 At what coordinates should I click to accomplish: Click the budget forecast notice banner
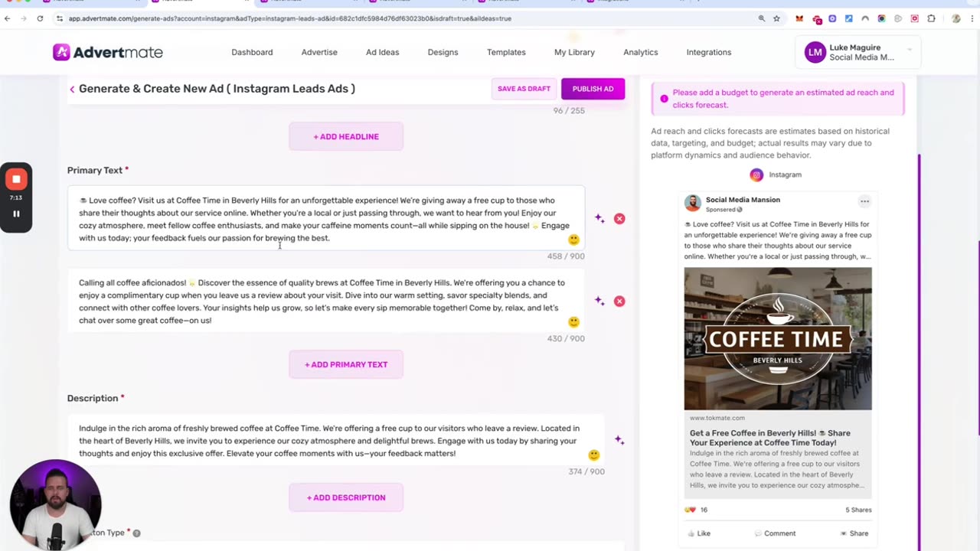pos(778,99)
